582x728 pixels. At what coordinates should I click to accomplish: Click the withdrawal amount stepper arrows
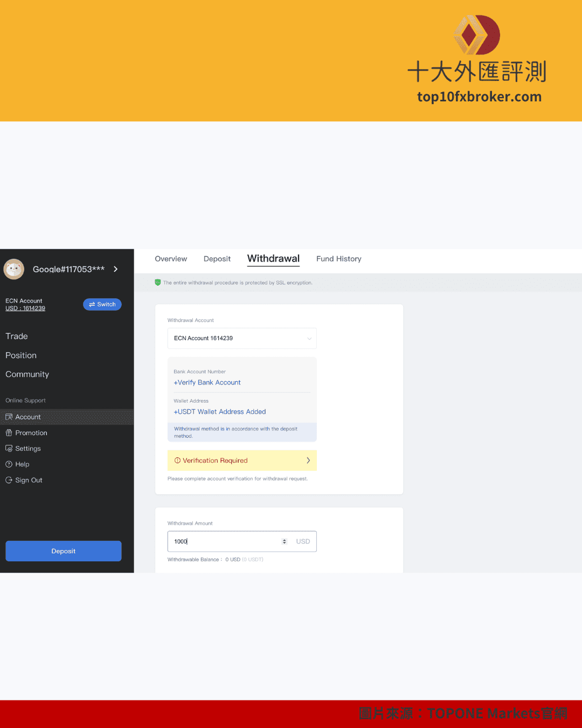285,541
